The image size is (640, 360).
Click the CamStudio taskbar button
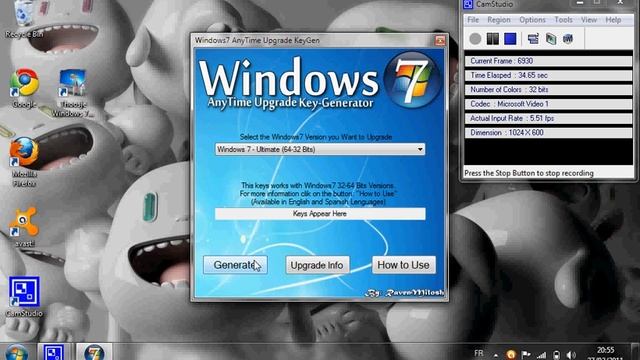coord(54,352)
